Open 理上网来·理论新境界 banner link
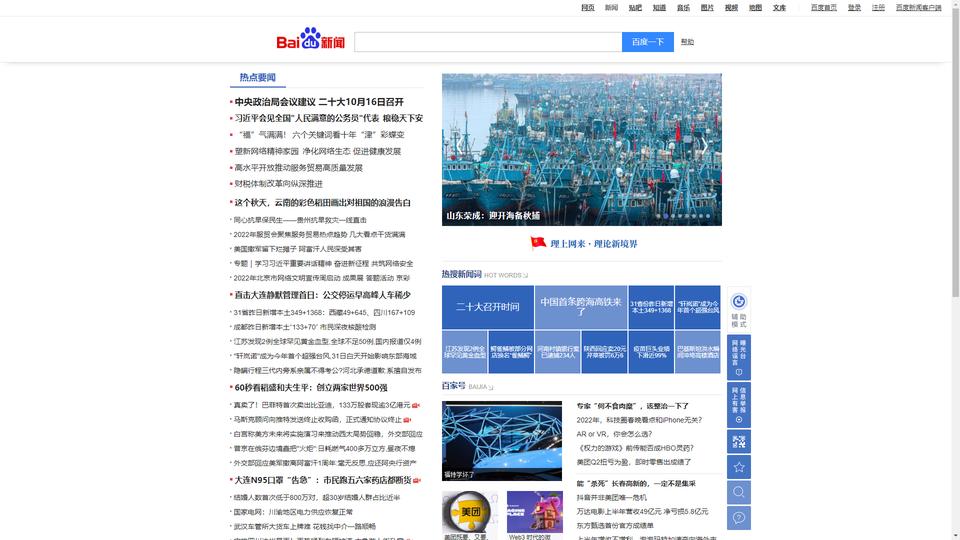The height and width of the screenshot is (540, 960). point(594,244)
